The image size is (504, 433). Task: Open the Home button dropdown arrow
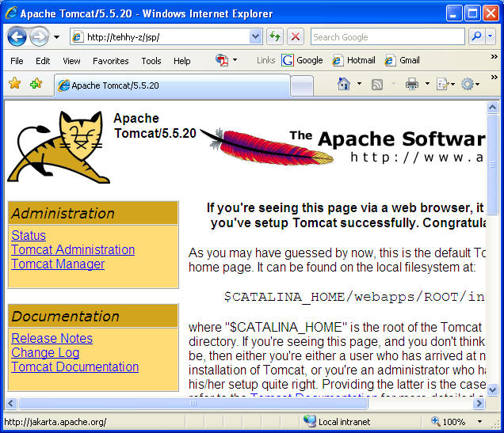click(359, 84)
